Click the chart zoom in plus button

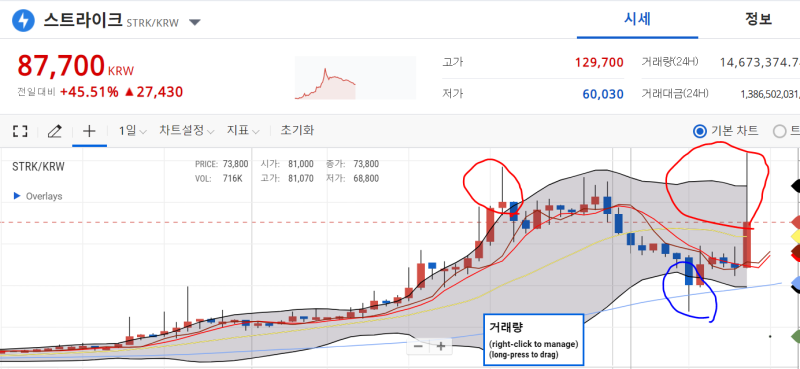pos(441,347)
